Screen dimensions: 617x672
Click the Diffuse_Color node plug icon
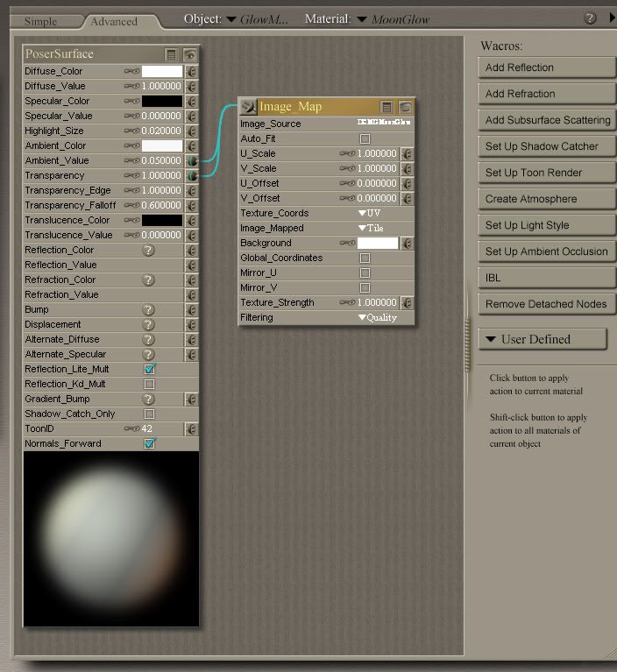coord(191,72)
